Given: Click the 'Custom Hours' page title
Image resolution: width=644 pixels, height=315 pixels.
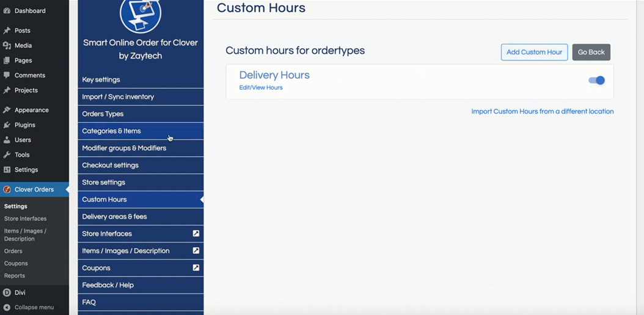Looking at the screenshot, I should (262, 8).
